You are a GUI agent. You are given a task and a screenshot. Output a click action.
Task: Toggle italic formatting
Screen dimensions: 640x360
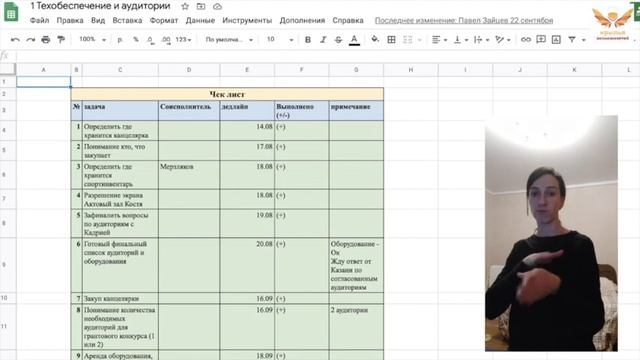coord(323,40)
